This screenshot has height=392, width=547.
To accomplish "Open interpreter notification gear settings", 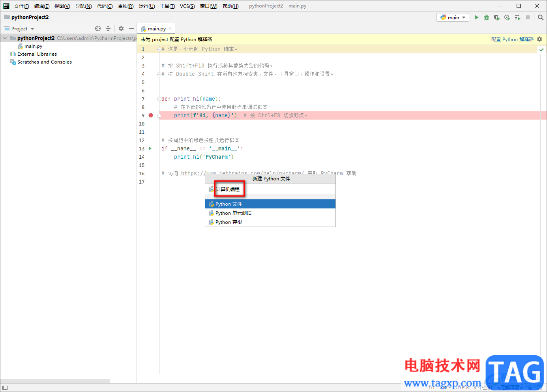I will click(x=540, y=39).
